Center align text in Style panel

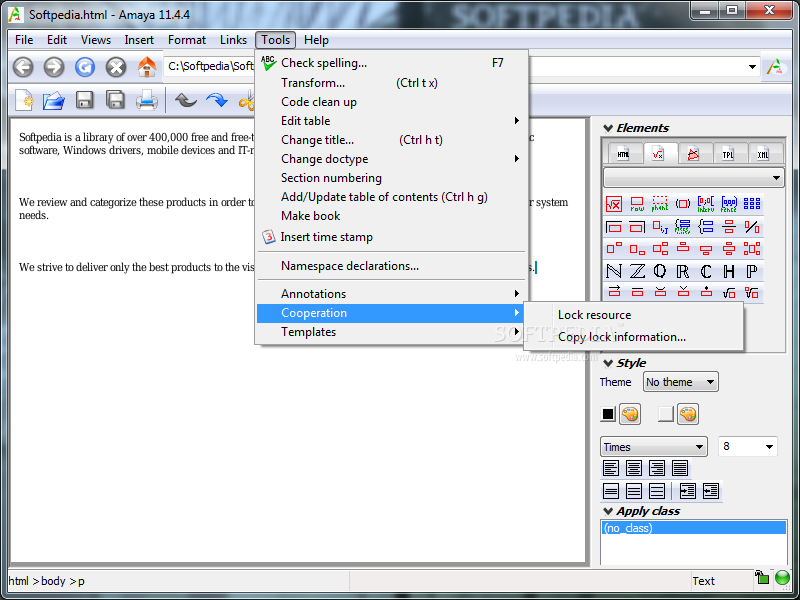tap(634, 468)
